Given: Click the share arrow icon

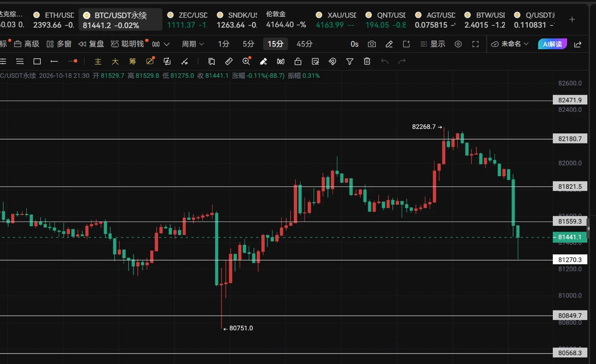Looking at the screenshot, I should 578,44.
